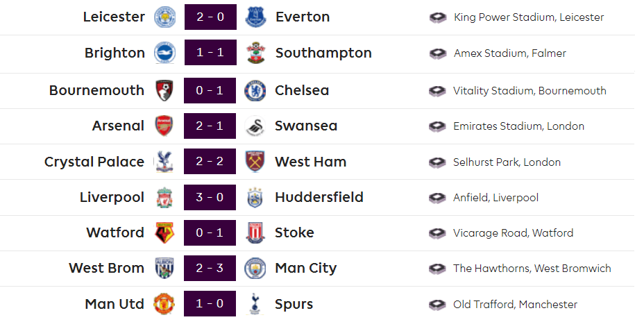Open the West Brom 2-3 Man City score
The image size is (644, 322).
click(210, 269)
